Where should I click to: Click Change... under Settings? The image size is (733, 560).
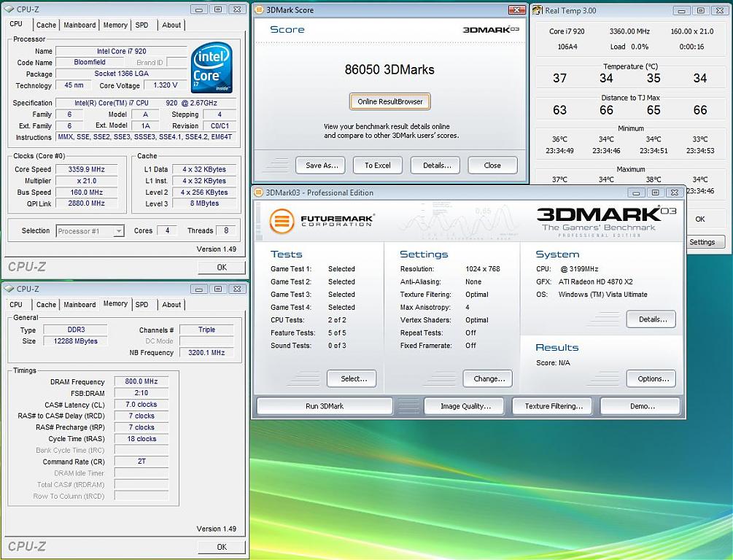(489, 378)
